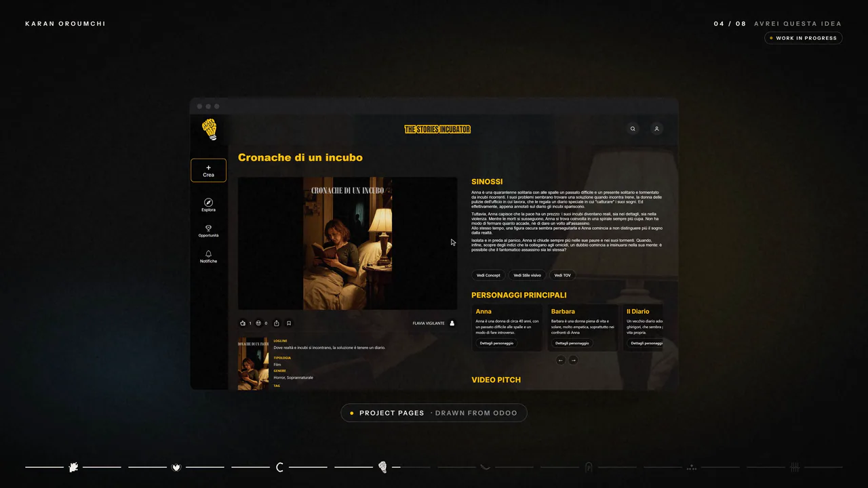This screenshot has width=868, height=488.
Task: Click the lightbulb brain logo in sidebar
Action: click(210, 129)
